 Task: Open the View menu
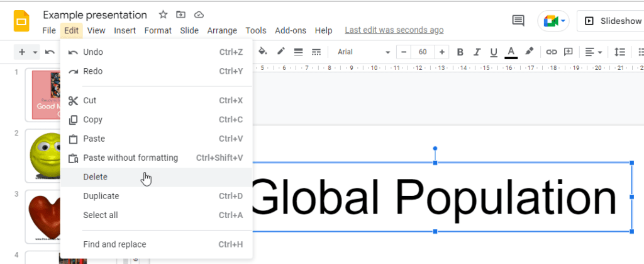[96, 30]
